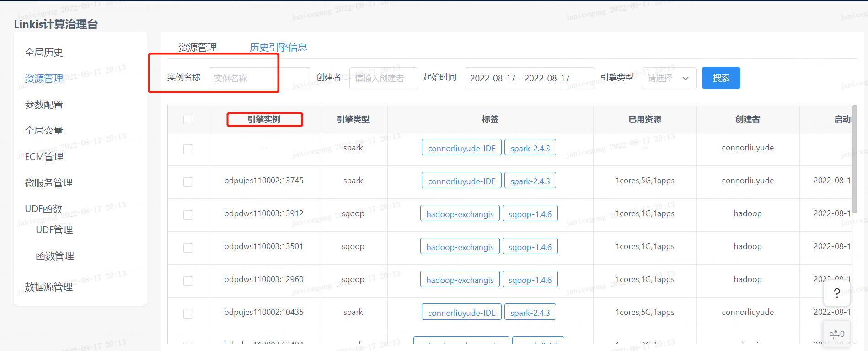The width and height of the screenshot is (868, 351).
Task: Open the 起始时间 date range picker
Action: tap(529, 78)
